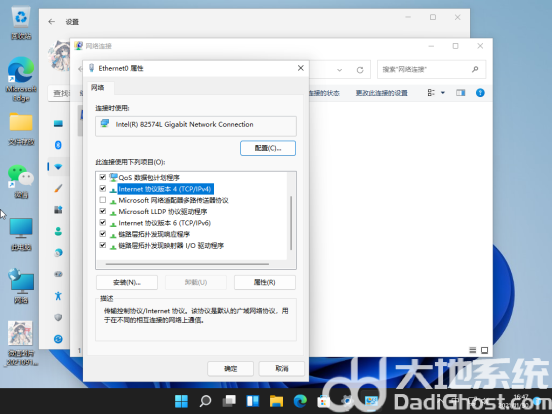Close the Ethernet0 属性 dialog
This screenshot has width=552, height=414.
(x=301, y=68)
